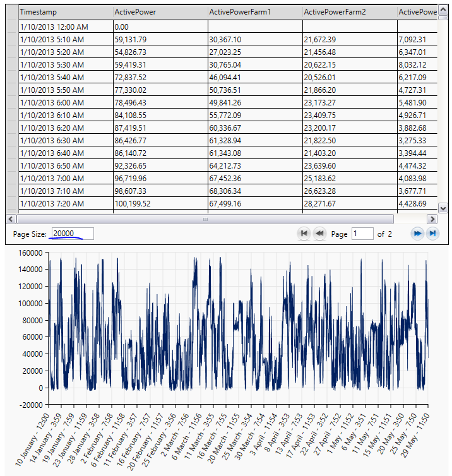The image size is (452, 476).
Task: Click the ActivePower cell showing 0.00
Action: pyautogui.click(x=160, y=27)
